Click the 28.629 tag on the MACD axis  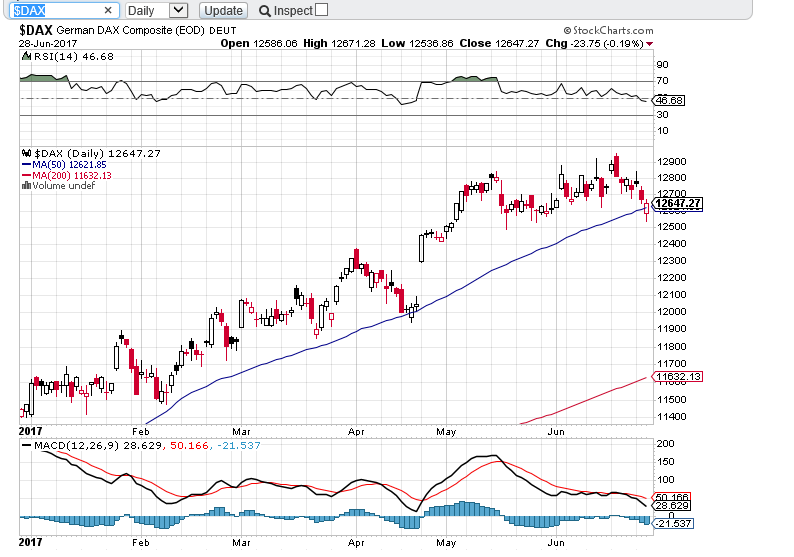pos(671,506)
